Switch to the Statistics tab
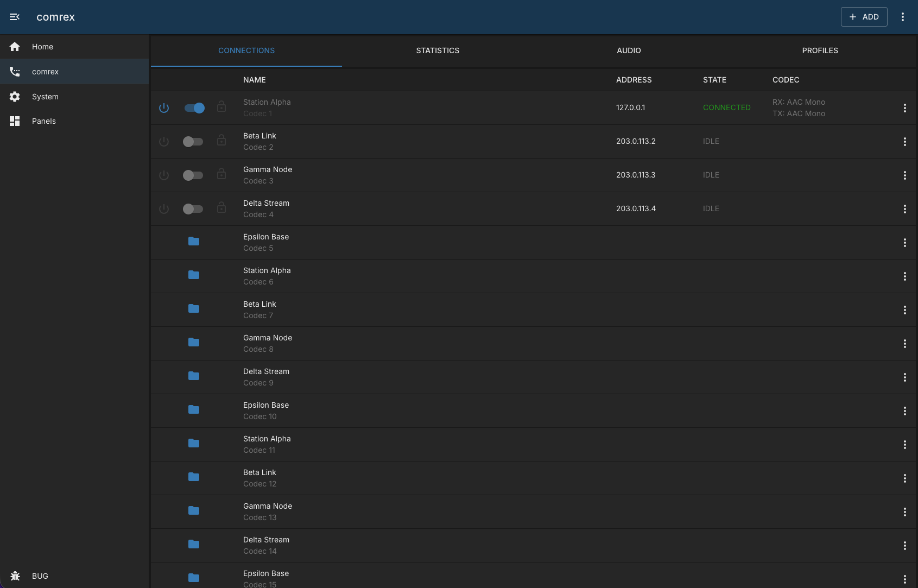 coord(438,50)
